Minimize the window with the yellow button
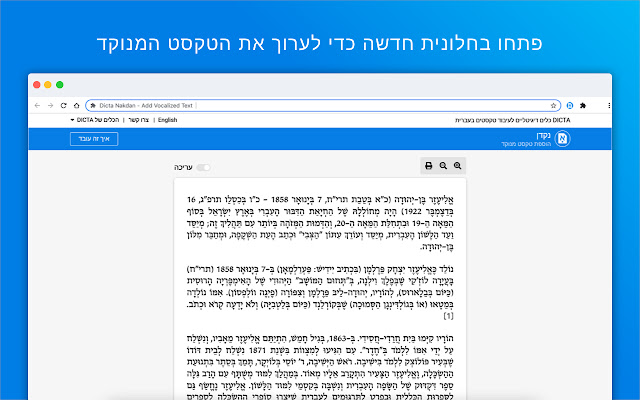 click(x=48, y=84)
